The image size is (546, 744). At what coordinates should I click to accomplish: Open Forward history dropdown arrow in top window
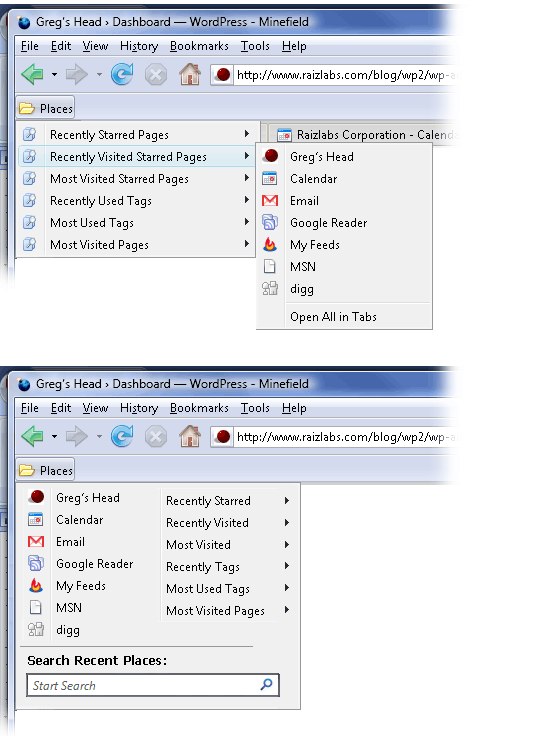(x=99, y=74)
